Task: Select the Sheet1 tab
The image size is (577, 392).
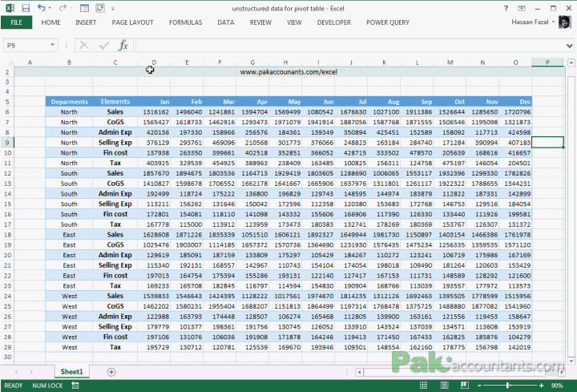Action: point(71,372)
